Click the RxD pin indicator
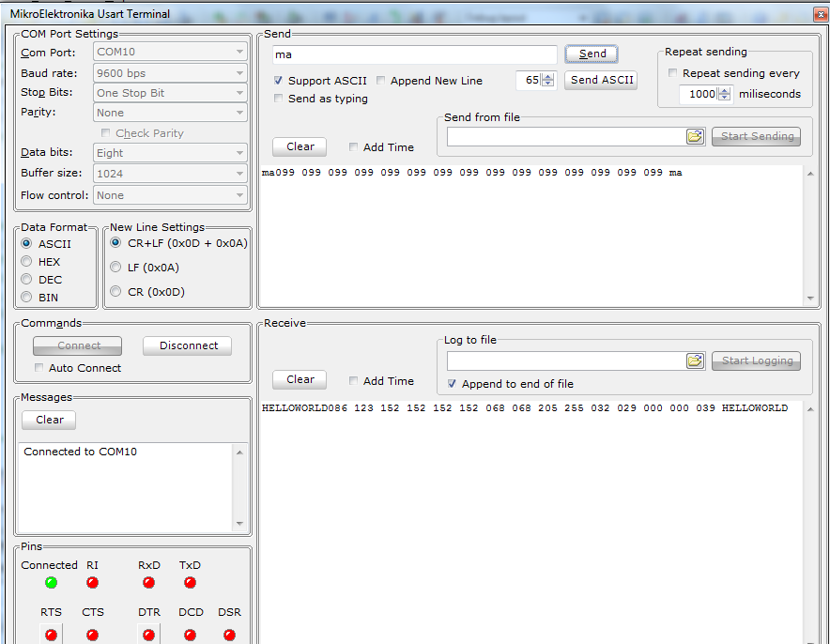 [148, 583]
